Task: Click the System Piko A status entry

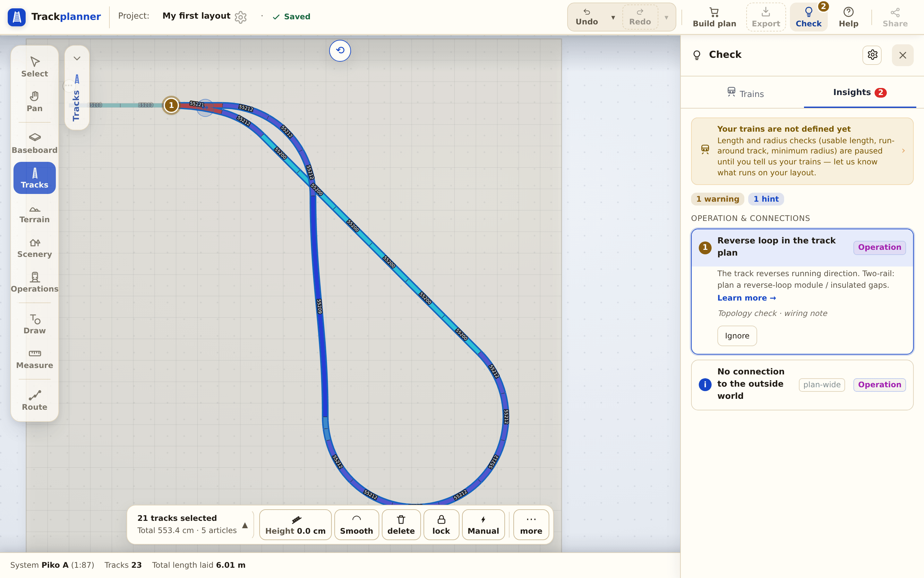Action: (x=52, y=565)
